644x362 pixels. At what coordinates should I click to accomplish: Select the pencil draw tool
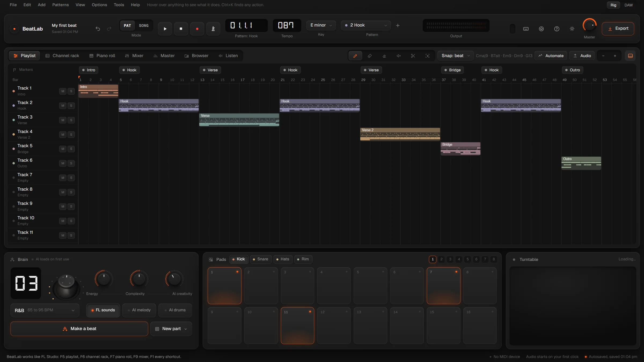(x=355, y=56)
